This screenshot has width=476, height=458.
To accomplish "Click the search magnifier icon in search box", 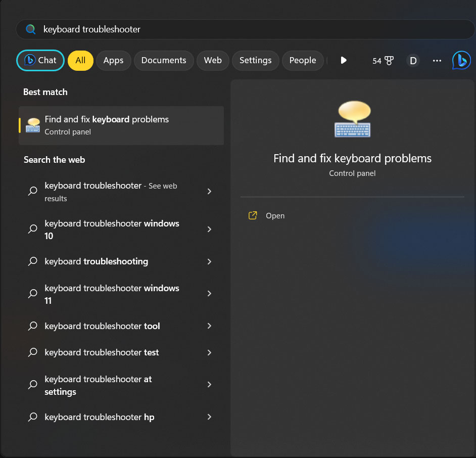I will [30, 29].
